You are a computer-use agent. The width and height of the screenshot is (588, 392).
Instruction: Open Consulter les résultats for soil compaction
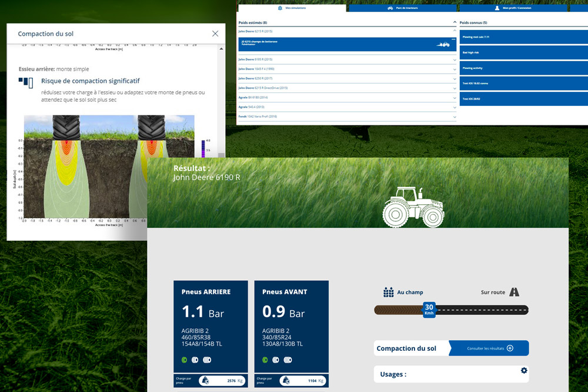489,348
